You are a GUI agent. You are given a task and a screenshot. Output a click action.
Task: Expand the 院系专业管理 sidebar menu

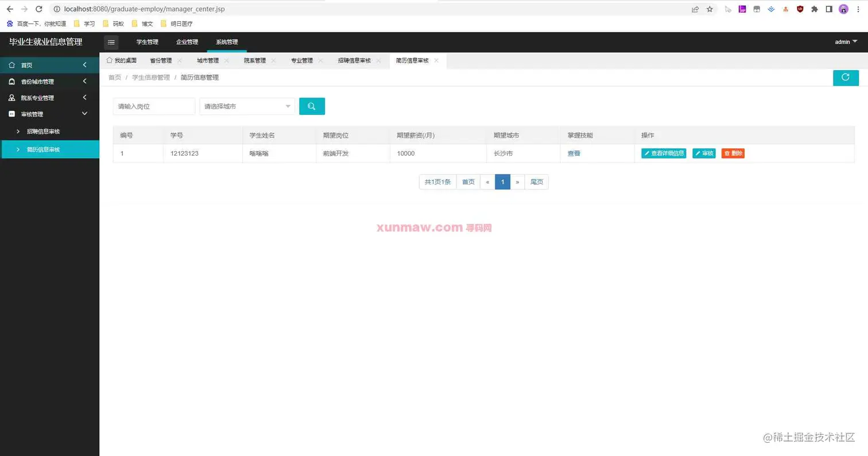pos(85,98)
